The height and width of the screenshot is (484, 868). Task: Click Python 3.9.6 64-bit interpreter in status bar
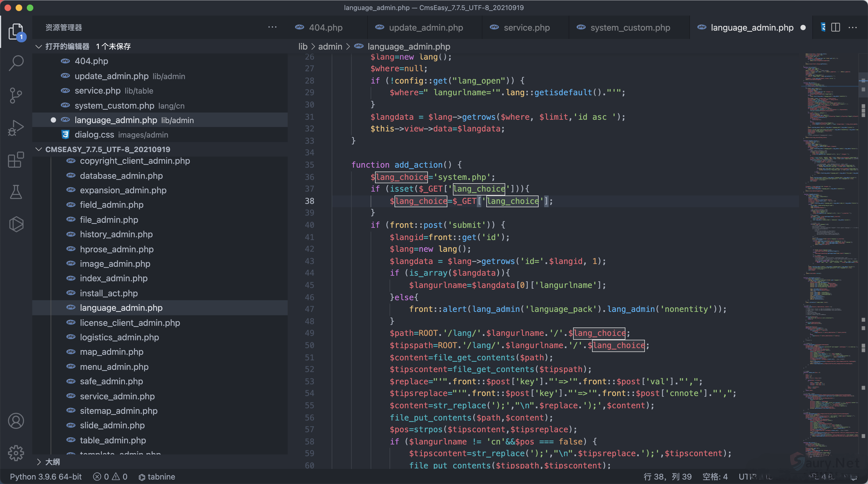coord(46,476)
